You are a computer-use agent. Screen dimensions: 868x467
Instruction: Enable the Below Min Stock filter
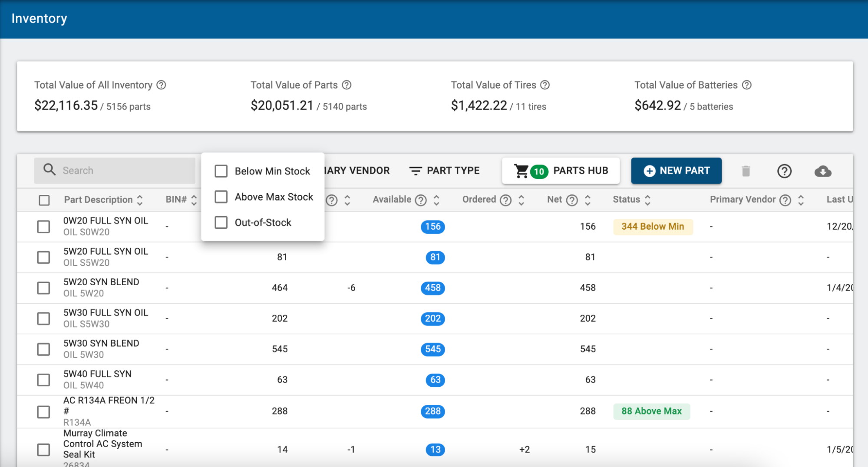[221, 171]
